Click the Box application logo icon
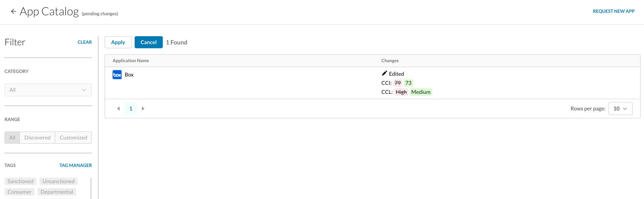Screen dimensions: 644x199 117,75
